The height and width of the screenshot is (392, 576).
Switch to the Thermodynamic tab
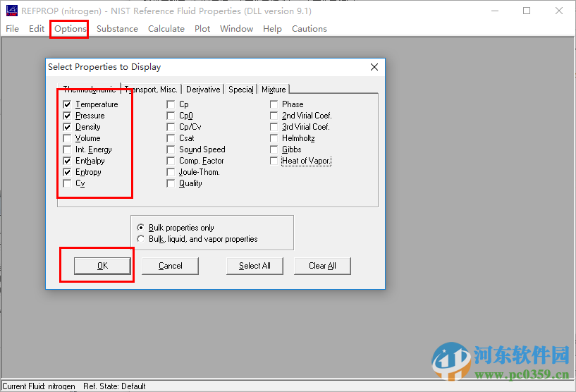coord(90,89)
